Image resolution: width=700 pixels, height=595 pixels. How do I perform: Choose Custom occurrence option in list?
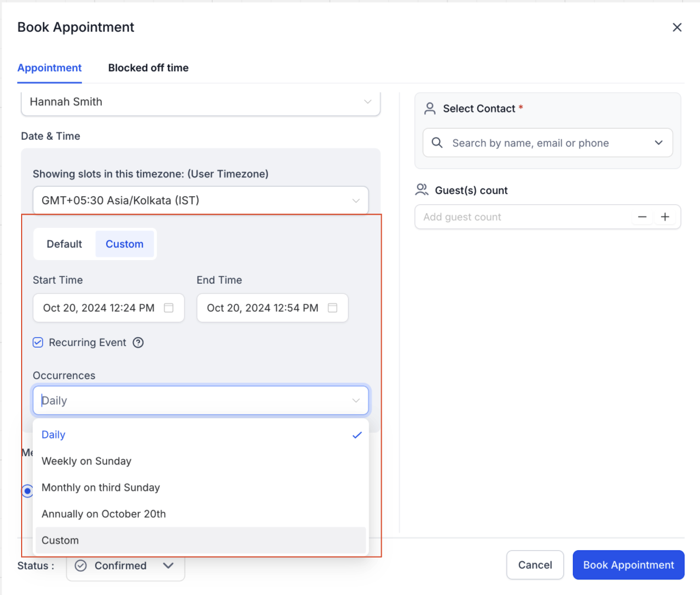(201, 540)
